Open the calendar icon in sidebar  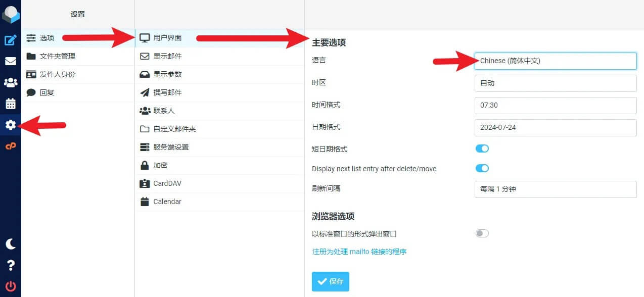[x=11, y=104]
